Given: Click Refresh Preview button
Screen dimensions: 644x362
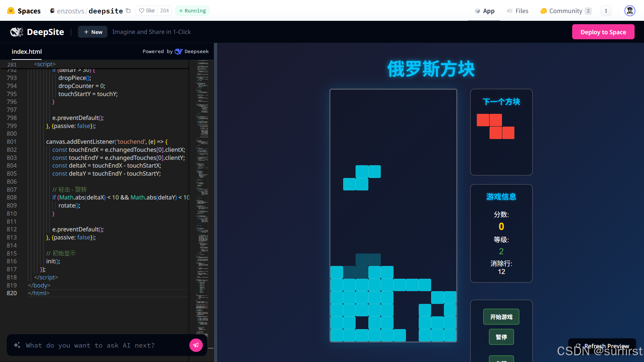Looking at the screenshot, I should tap(602, 346).
